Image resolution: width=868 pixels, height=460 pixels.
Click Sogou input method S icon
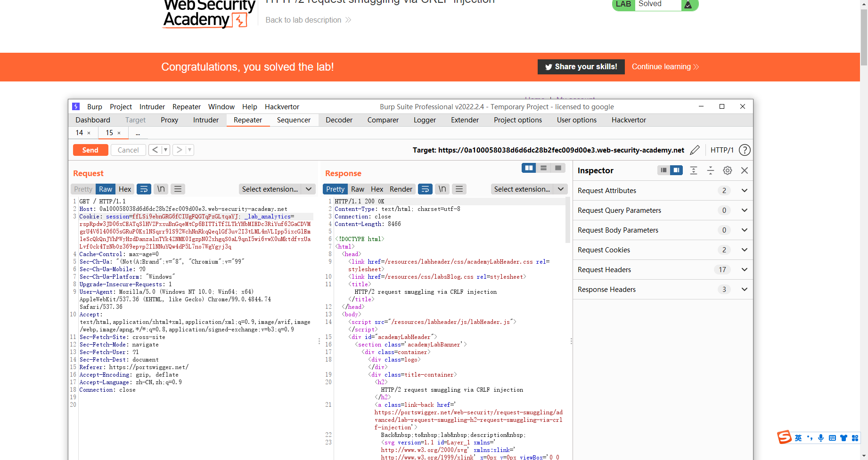point(784,437)
